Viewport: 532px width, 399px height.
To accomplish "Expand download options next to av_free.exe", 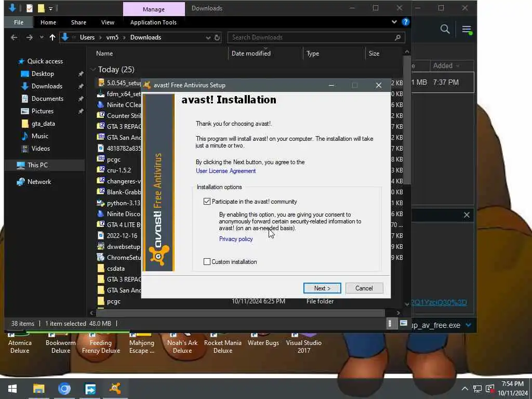I will (x=469, y=325).
